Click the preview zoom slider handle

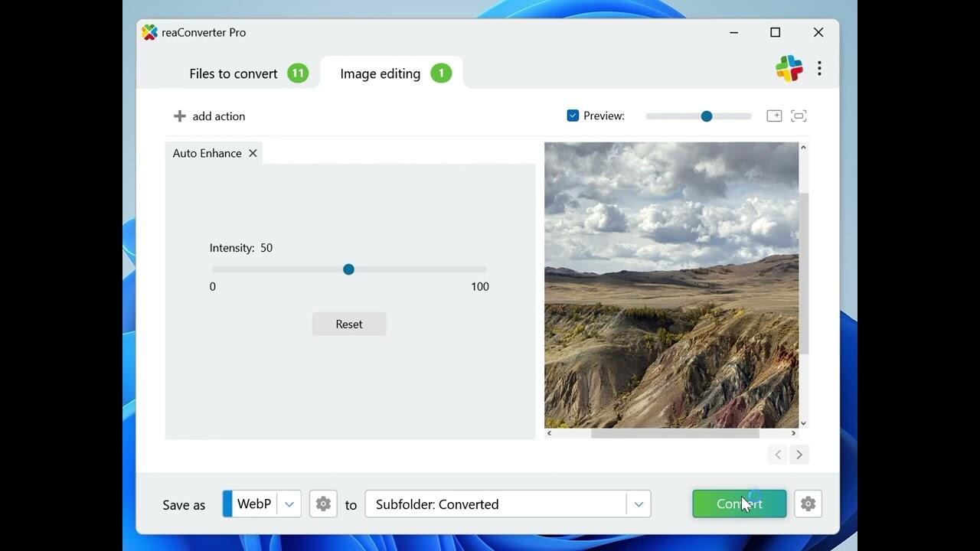(x=707, y=116)
